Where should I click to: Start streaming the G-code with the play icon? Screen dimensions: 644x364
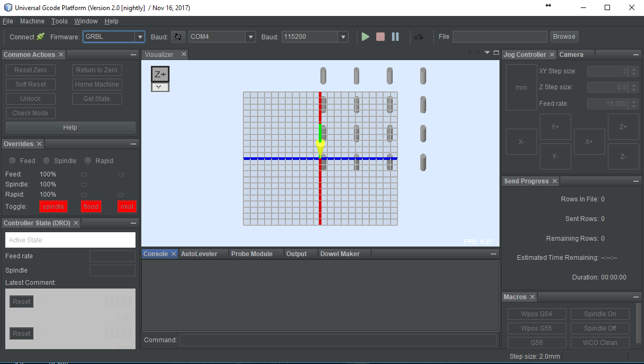coord(365,36)
